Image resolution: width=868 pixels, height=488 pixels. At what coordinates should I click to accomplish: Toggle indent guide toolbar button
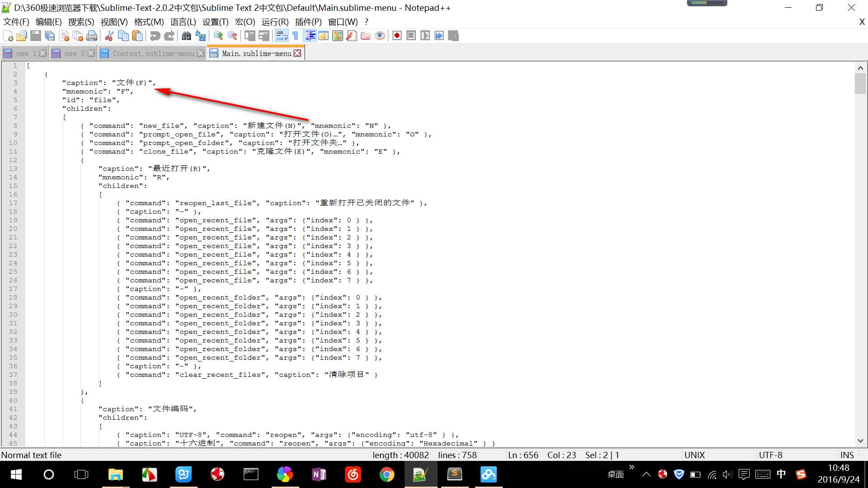pos(310,36)
